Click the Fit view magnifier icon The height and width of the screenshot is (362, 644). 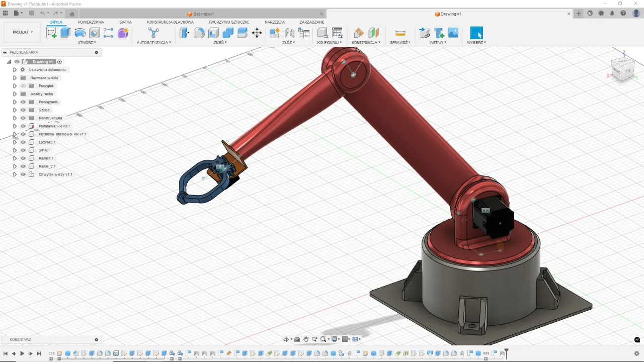pyautogui.click(x=323, y=339)
